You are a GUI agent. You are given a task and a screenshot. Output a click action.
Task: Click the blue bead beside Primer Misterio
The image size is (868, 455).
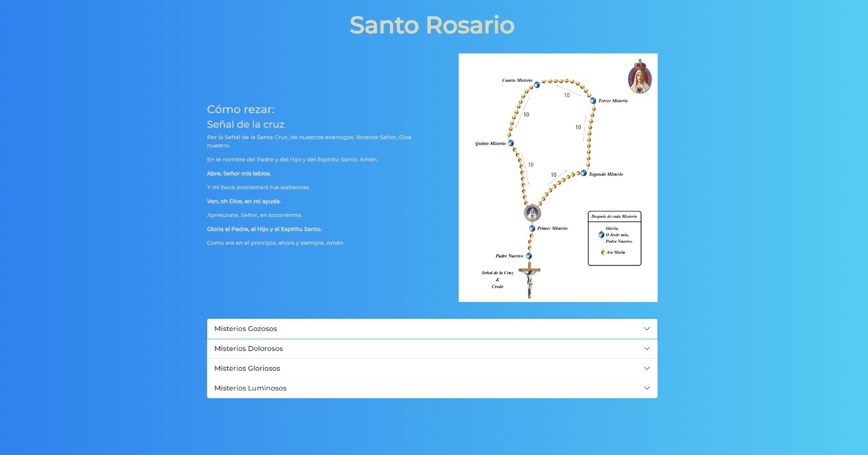click(x=532, y=229)
